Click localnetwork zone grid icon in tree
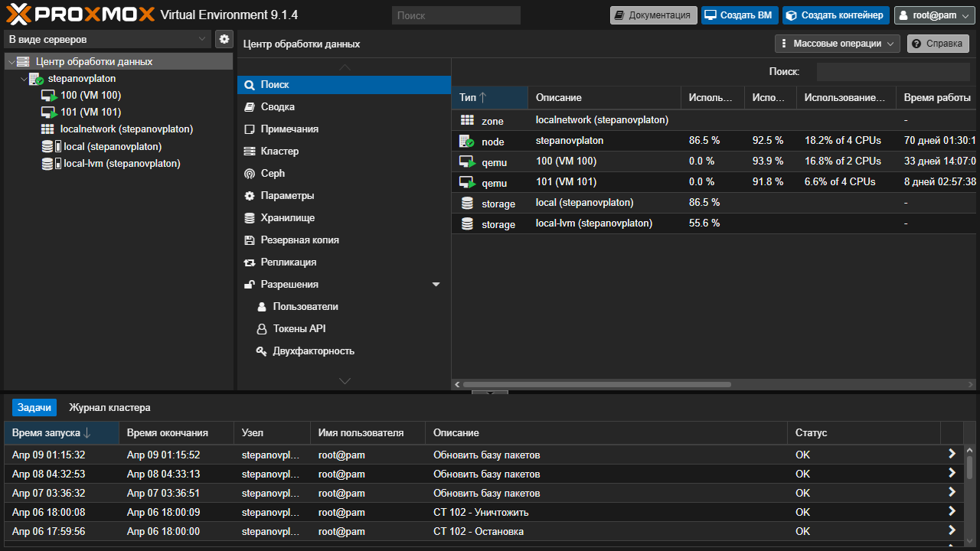This screenshot has height=551, width=980. (x=47, y=129)
